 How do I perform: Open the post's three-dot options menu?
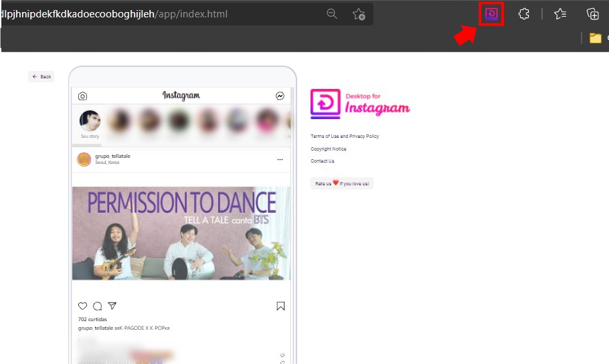click(280, 160)
